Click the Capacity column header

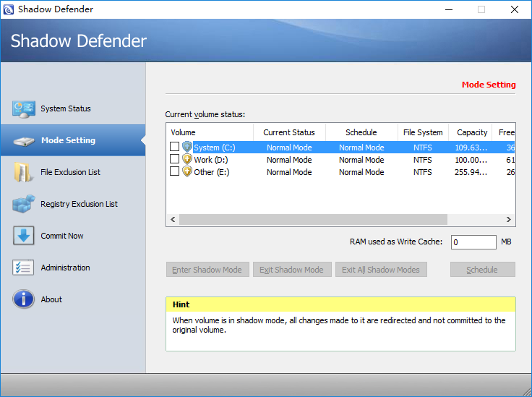click(472, 132)
